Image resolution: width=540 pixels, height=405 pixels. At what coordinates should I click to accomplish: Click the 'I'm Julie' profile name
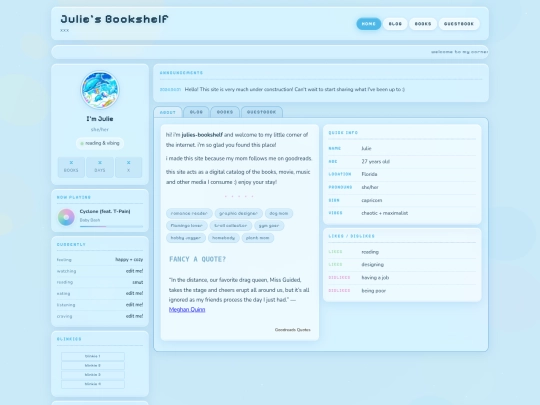pos(100,119)
